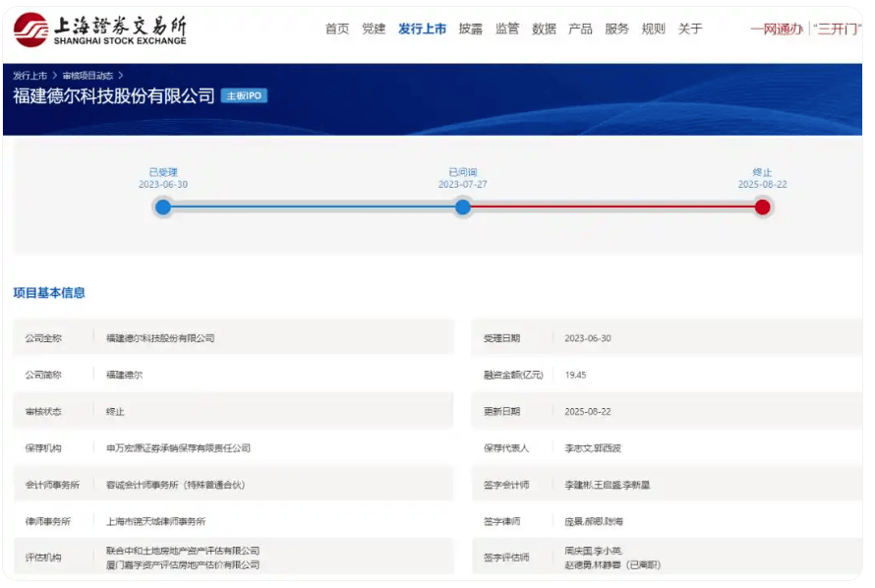This screenshot has height=588, width=875.
Task: Open the 一网通办 link
Action: (776, 29)
